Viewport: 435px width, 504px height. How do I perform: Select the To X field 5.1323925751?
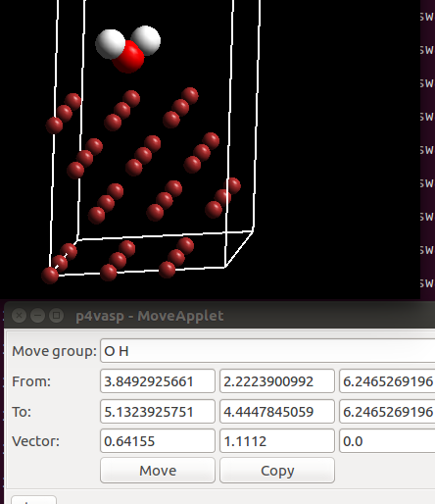158,411
